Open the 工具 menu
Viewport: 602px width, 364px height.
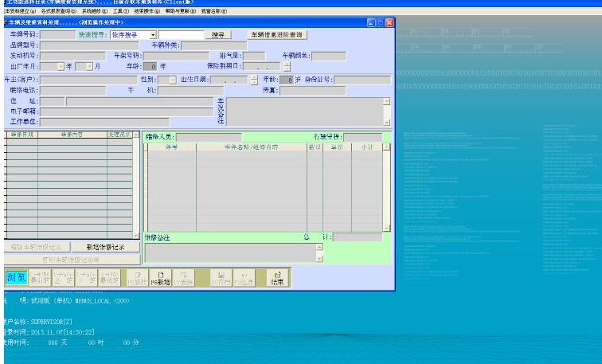point(120,12)
